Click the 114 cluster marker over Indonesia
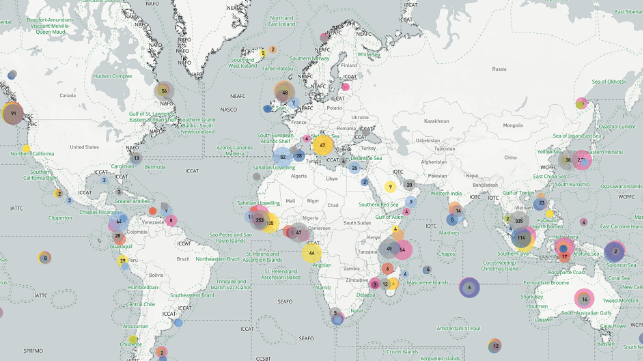Screen dimensions: 643x361 pos(522,238)
